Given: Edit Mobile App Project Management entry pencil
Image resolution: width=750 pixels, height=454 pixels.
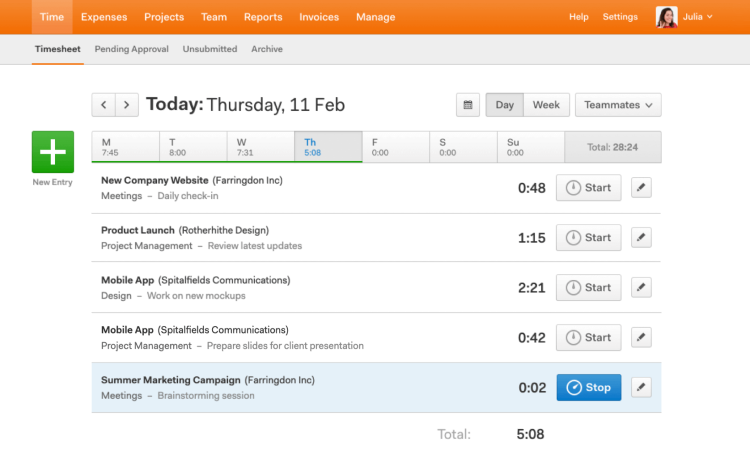Looking at the screenshot, I should (x=641, y=337).
